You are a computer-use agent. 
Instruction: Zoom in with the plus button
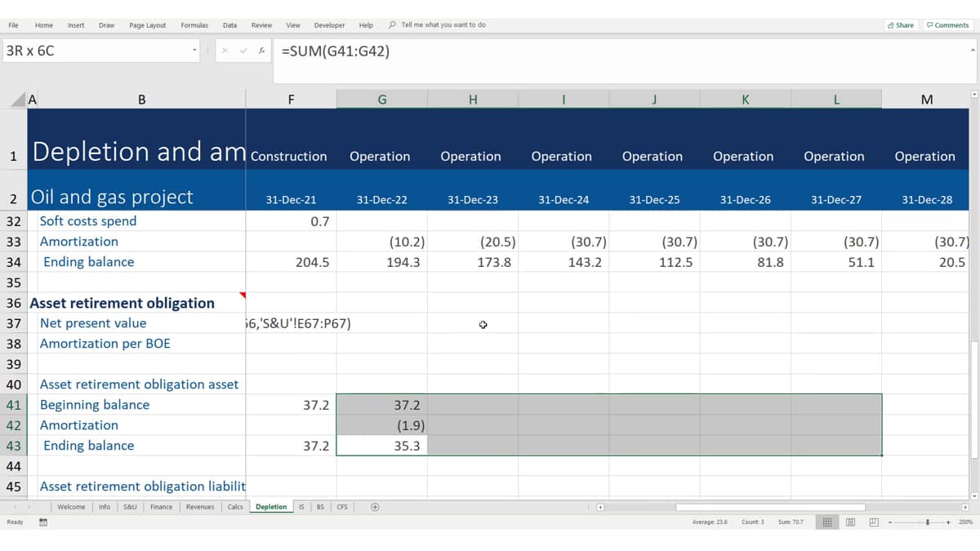pos(949,522)
